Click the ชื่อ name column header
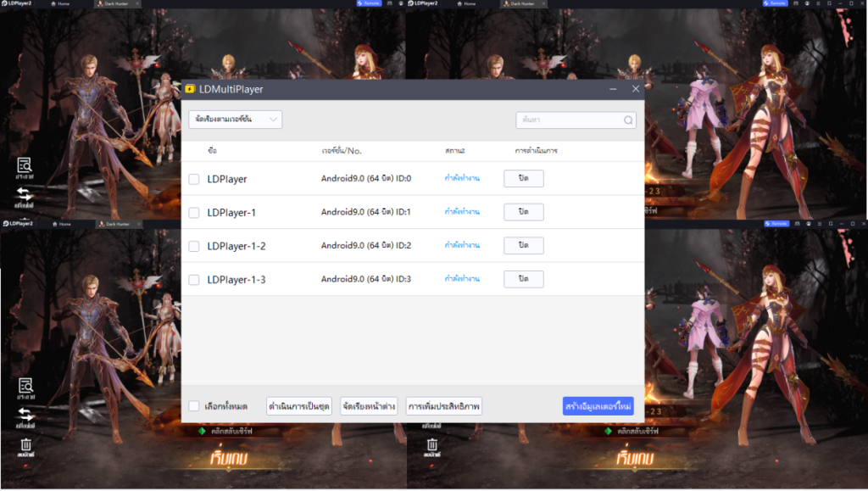Image resolution: width=868 pixels, height=491 pixels. pos(213,151)
